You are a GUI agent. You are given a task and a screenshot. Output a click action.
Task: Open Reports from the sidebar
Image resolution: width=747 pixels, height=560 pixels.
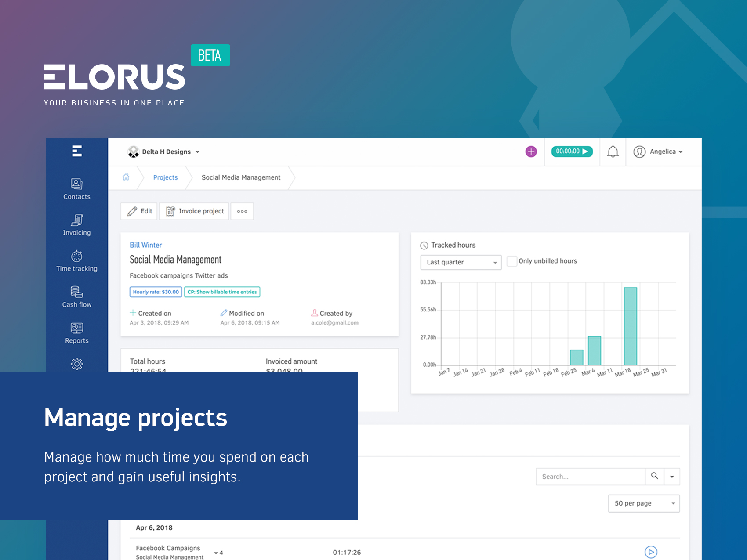[x=77, y=333]
